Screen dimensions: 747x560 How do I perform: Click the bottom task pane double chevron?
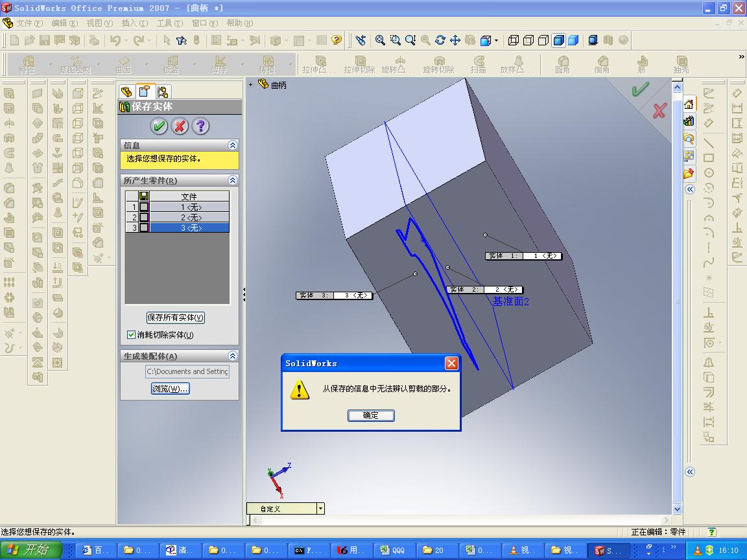coord(690,472)
